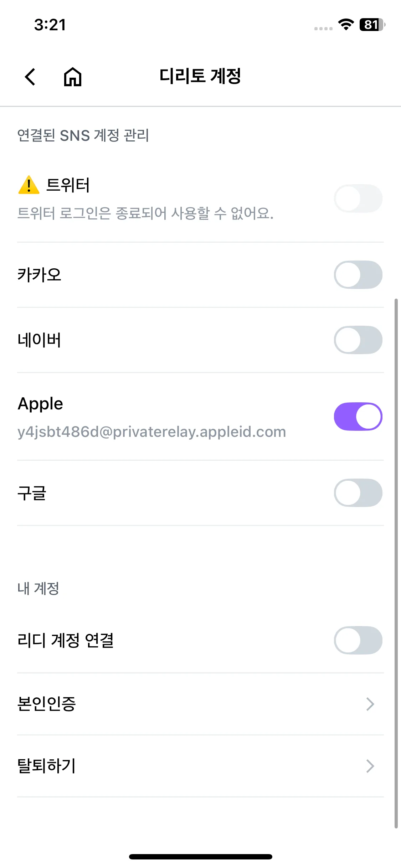Screen dimensions: 401x868
Task: Select the 탈퇴하기 menu entry
Action: pyautogui.click(x=47, y=766)
